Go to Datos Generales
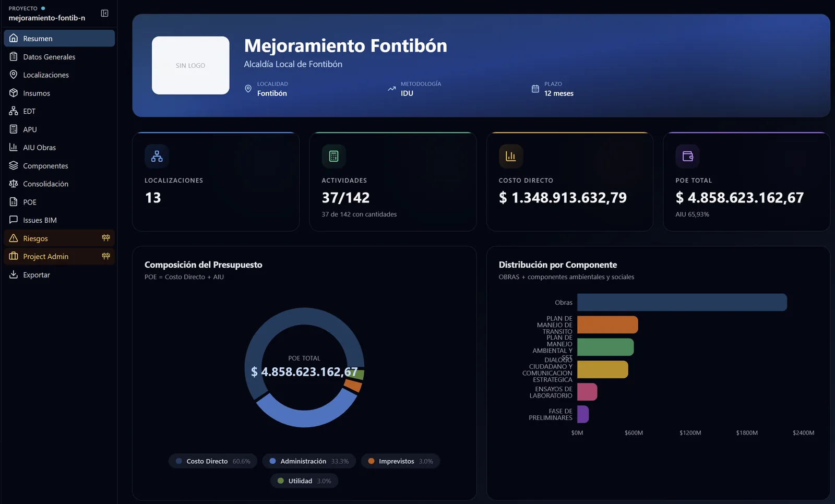The width and height of the screenshot is (835, 504). coord(59,56)
